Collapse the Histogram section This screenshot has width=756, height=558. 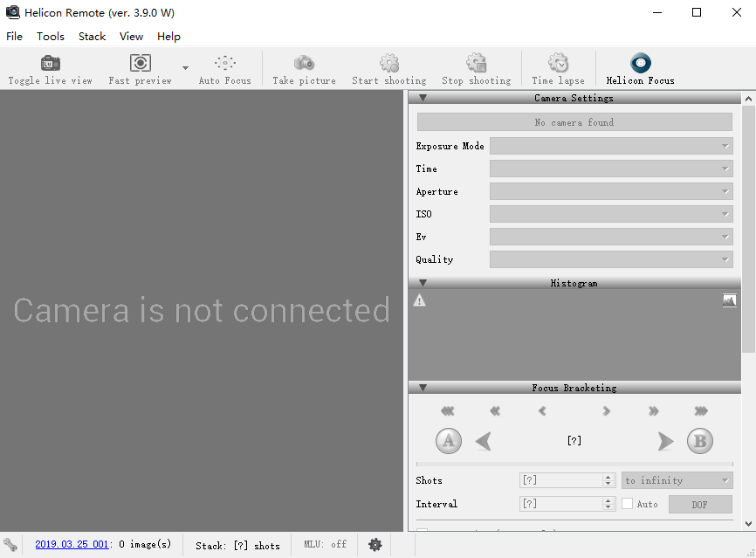[x=423, y=283]
